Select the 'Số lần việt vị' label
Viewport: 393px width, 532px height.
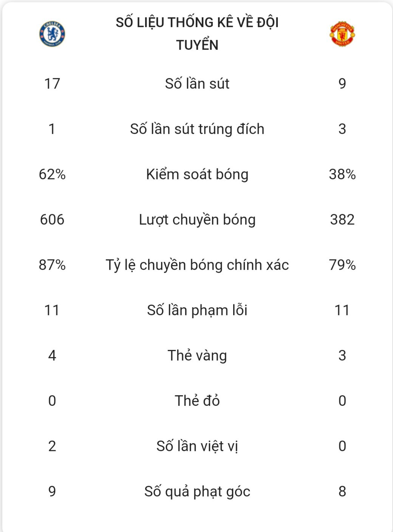pos(197,446)
